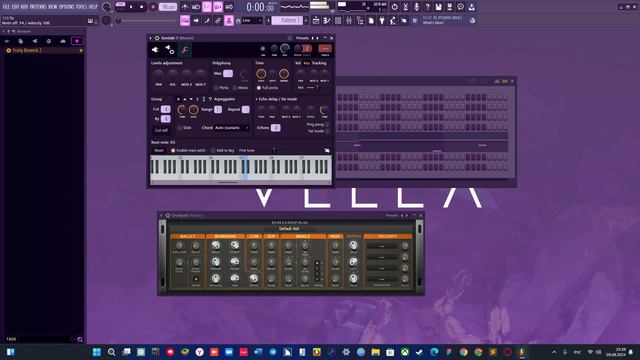Click the Polyphony Max value field
This screenshot has width=640, height=360.
pyautogui.click(x=228, y=73)
